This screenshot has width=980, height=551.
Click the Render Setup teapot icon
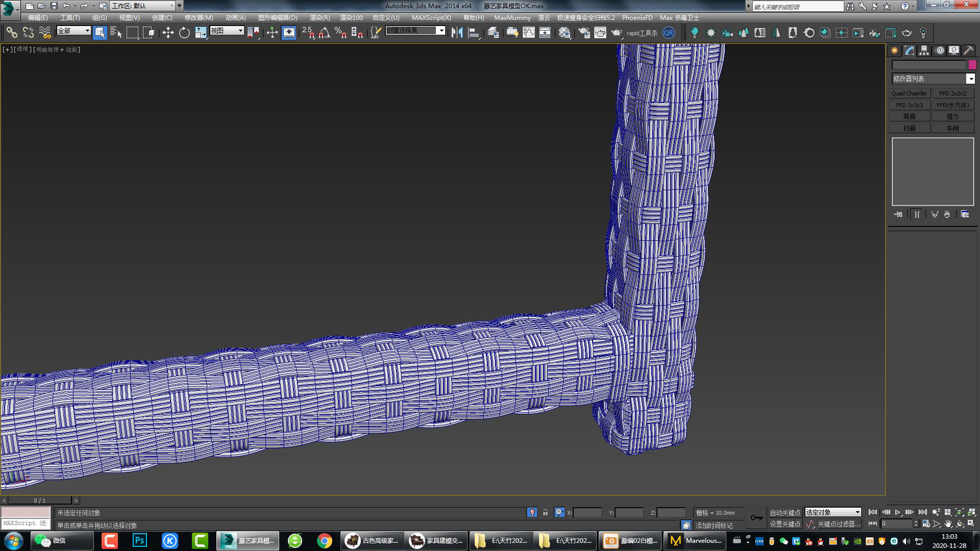point(584,33)
